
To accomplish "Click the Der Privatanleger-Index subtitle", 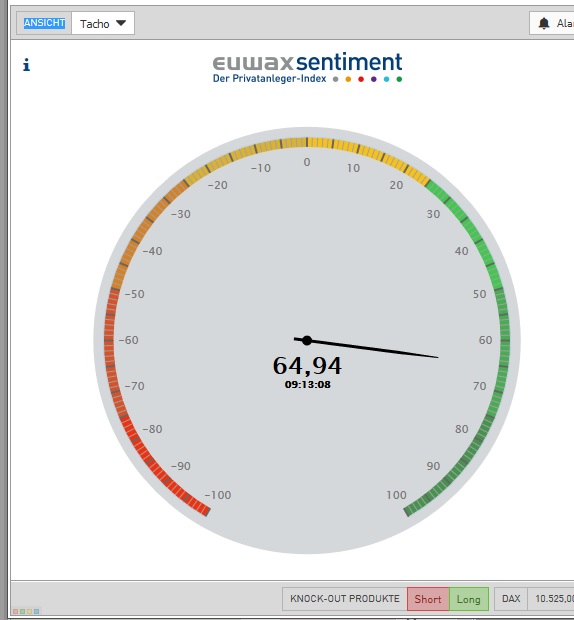I will (x=270, y=78).
